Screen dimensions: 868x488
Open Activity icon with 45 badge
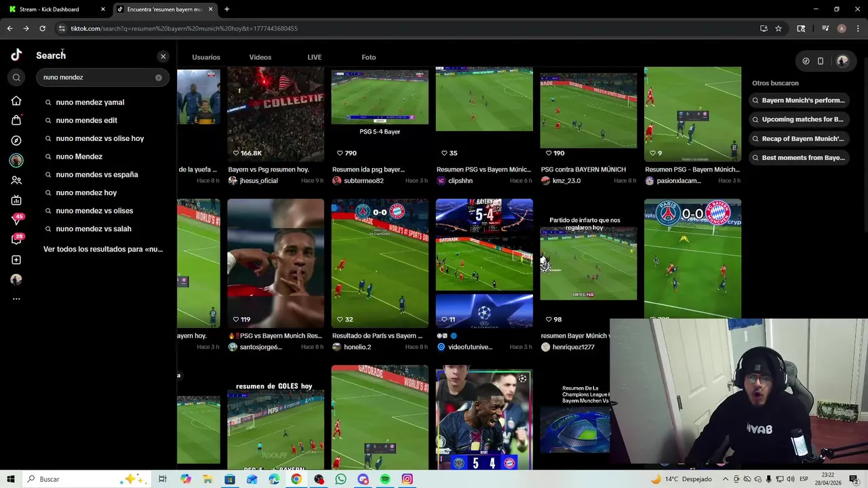point(17,220)
